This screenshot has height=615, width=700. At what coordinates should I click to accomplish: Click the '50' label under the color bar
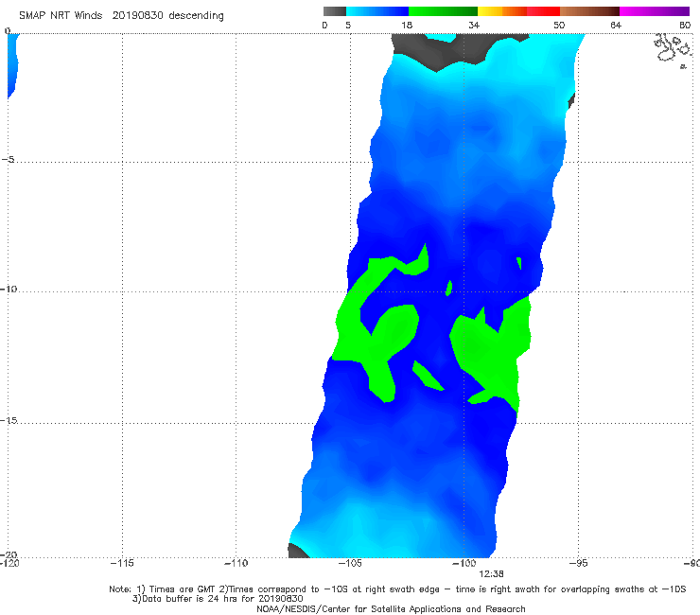(x=559, y=25)
